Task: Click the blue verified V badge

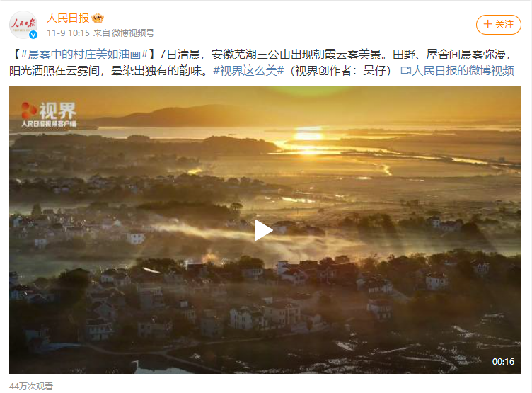Action: point(33,35)
